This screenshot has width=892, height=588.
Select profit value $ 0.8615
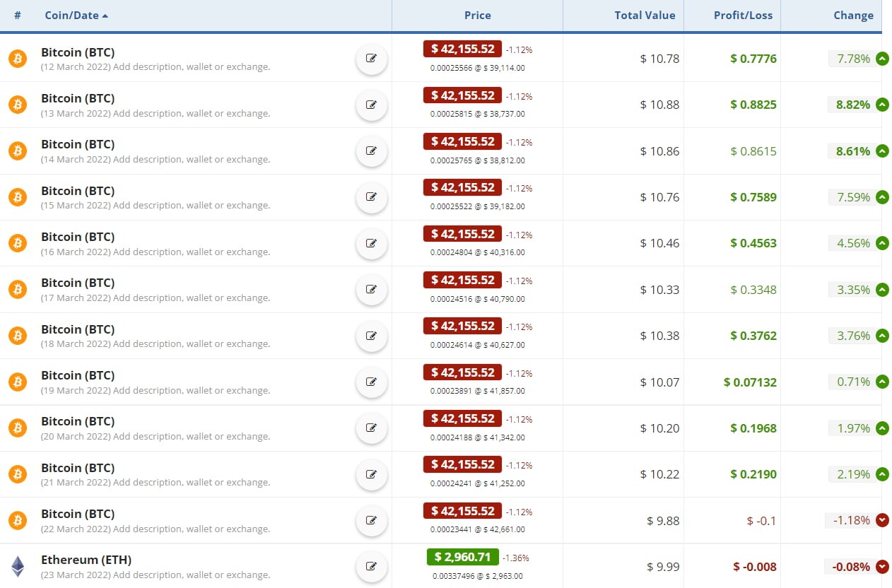(753, 151)
